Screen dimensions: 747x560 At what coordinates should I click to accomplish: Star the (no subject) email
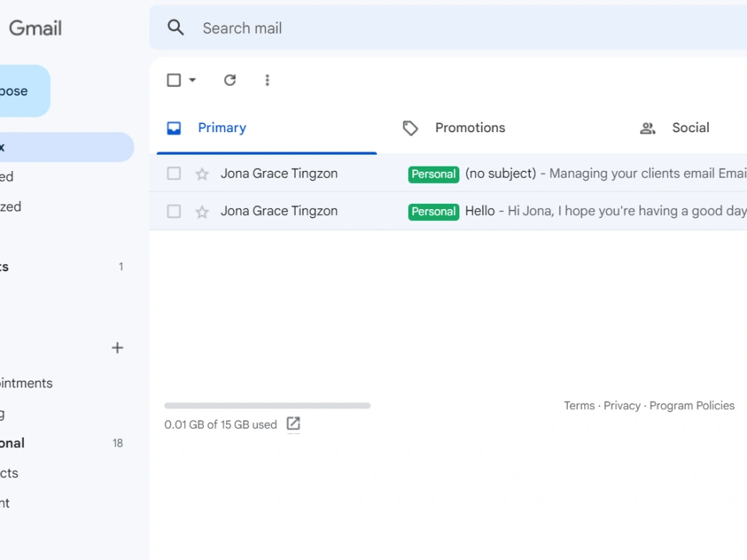click(x=202, y=174)
